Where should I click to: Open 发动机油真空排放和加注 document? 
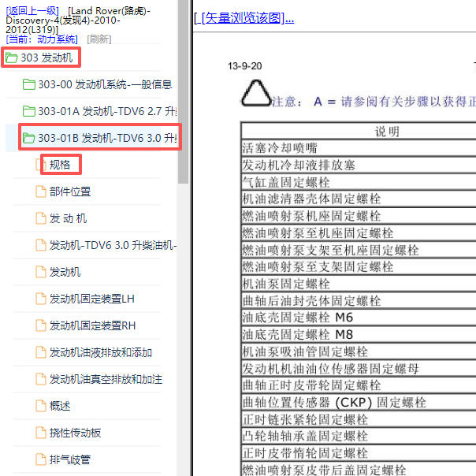tap(106, 379)
